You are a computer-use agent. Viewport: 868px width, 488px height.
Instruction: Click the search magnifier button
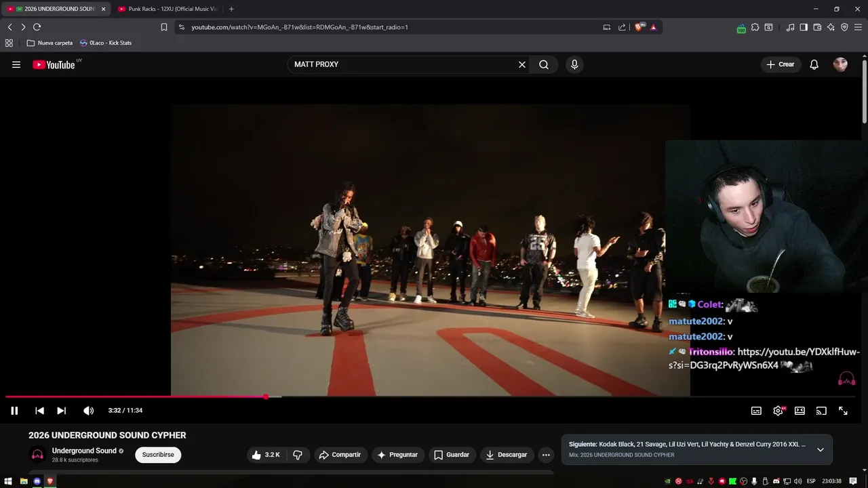pos(544,64)
